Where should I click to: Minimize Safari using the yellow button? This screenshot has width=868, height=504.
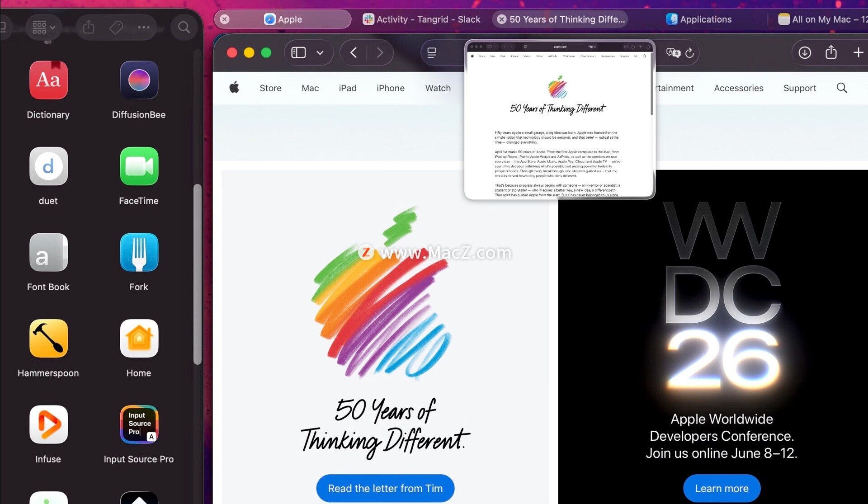(x=249, y=53)
